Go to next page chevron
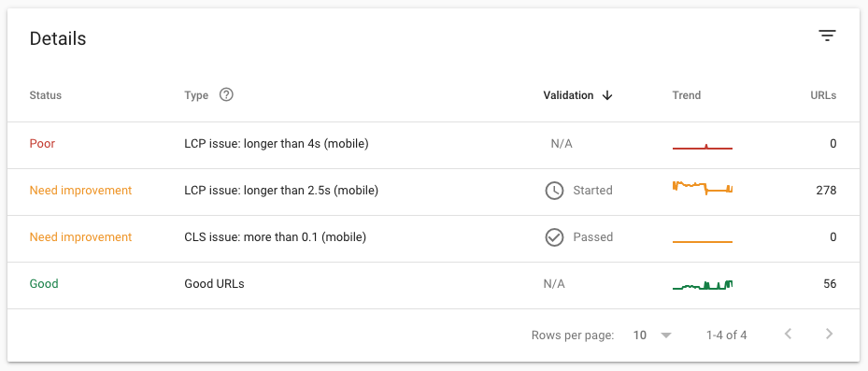The image size is (868, 371). [x=829, y=334]
